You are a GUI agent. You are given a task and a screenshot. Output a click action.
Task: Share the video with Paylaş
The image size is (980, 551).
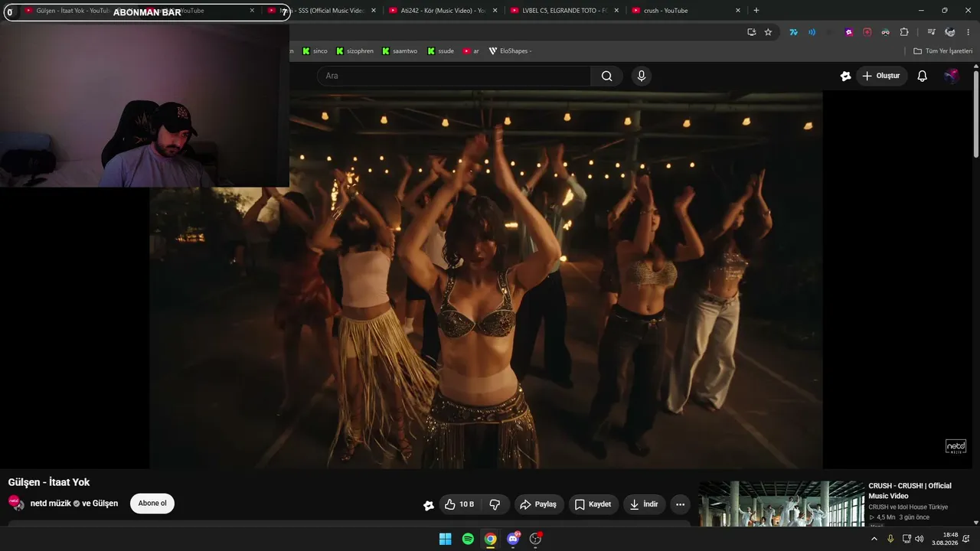539,504
